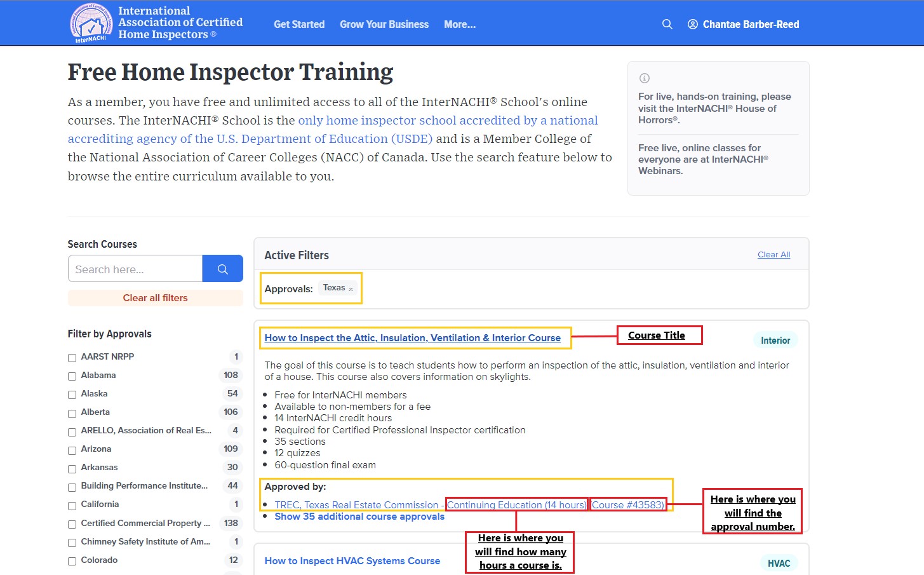924x575 pixels.
Task: Remove the Texas approvals filter chip
Action: click(351, 288)
